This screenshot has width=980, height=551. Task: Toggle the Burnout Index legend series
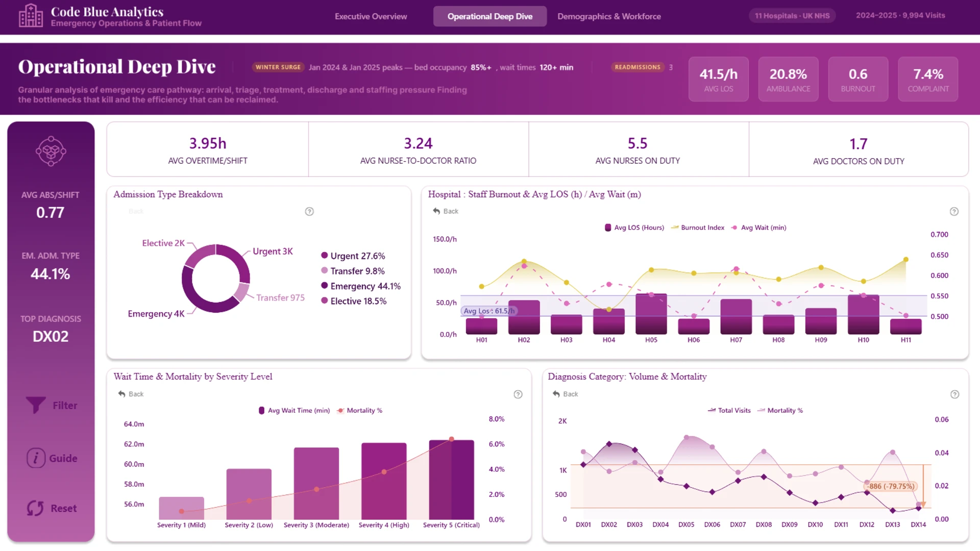[697, 228]
